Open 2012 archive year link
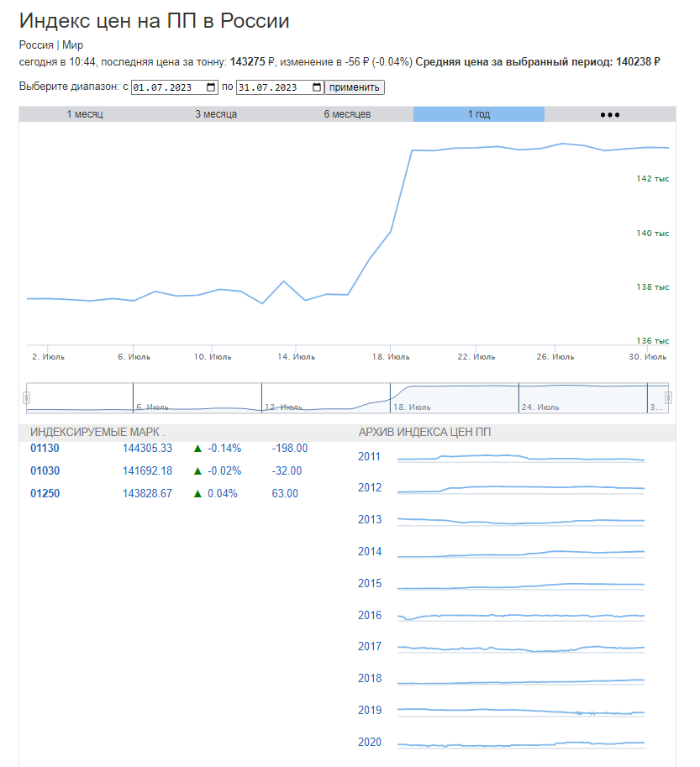The image size is (700, 767). pyautogui.click(x=369, y=488)
